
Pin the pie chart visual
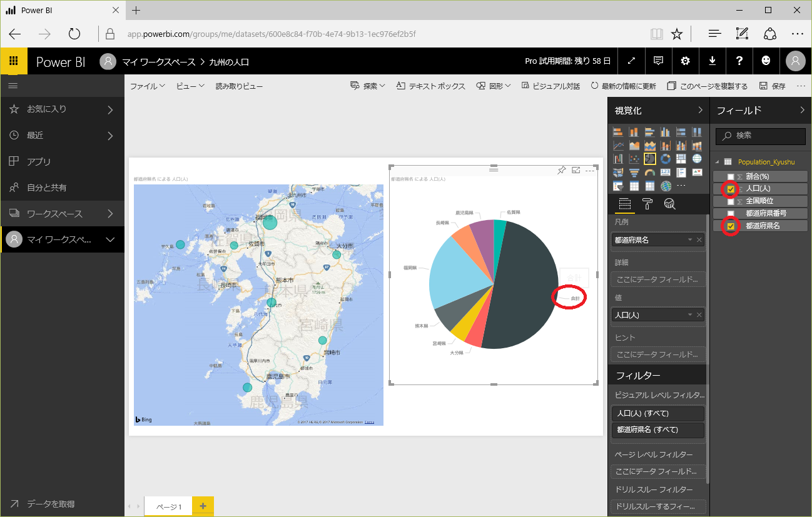click(562, 169)
